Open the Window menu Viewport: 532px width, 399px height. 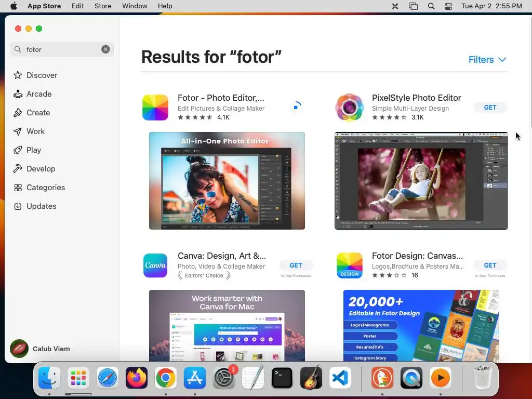(x=135, y=6)
